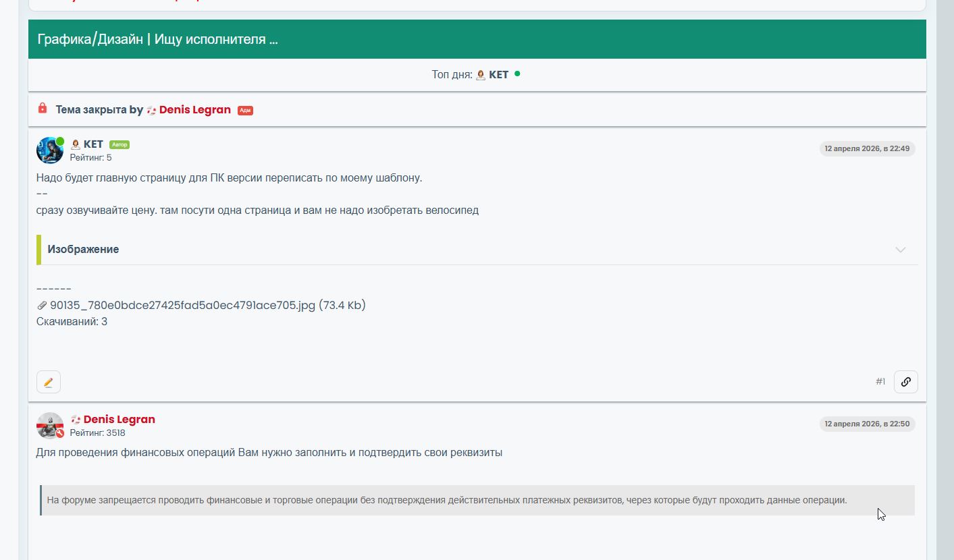
Task: Click the green Автор badge near KET
Action: point(120,144)
